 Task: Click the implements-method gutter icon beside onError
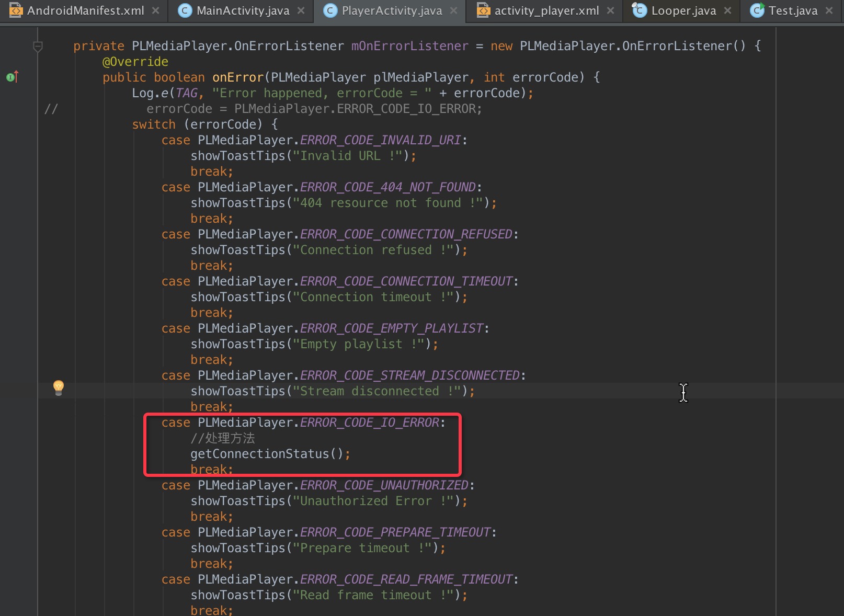[x=13, y=77]
